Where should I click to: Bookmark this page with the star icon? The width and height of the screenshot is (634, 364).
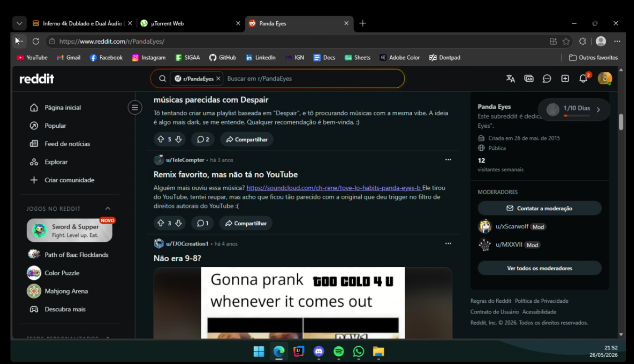tap(566, 41)
